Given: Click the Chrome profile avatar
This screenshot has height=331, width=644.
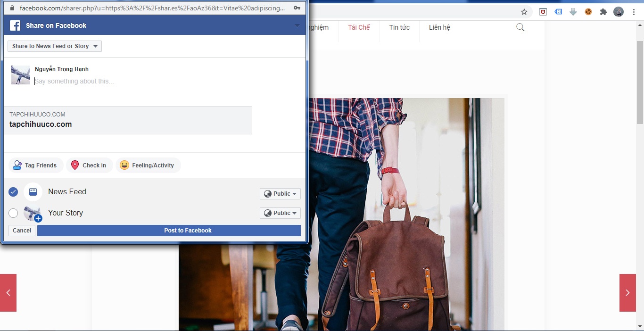Looking at the screenshot, I should [619, 12].
